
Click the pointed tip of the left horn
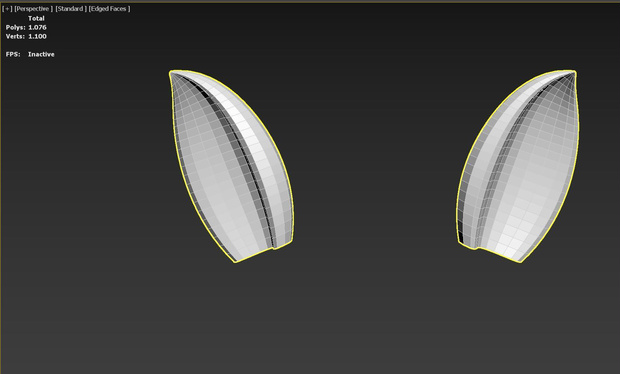click(172, 73)
